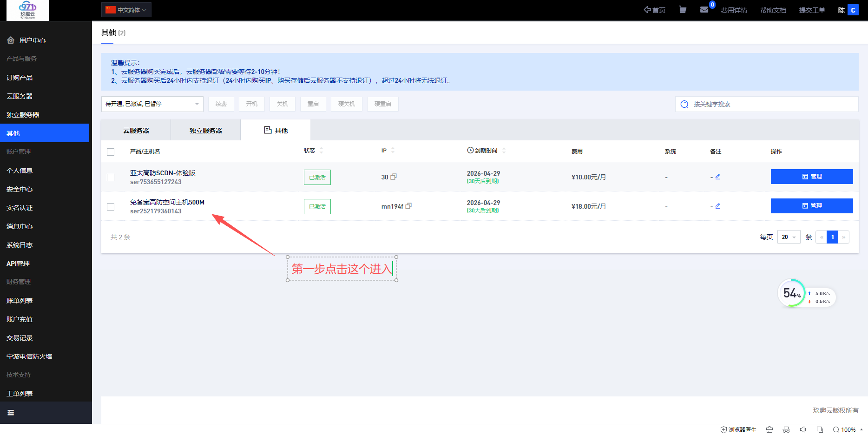Screen dimensions: 868x435
Task: Sort table by 到期时间 column
Action: point(504,151)
